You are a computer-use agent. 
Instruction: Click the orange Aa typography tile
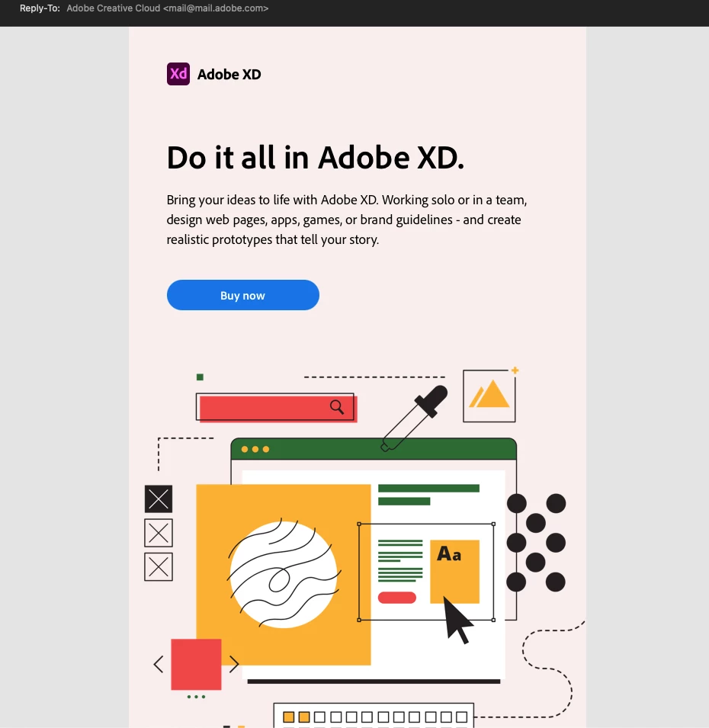[454, 572]
